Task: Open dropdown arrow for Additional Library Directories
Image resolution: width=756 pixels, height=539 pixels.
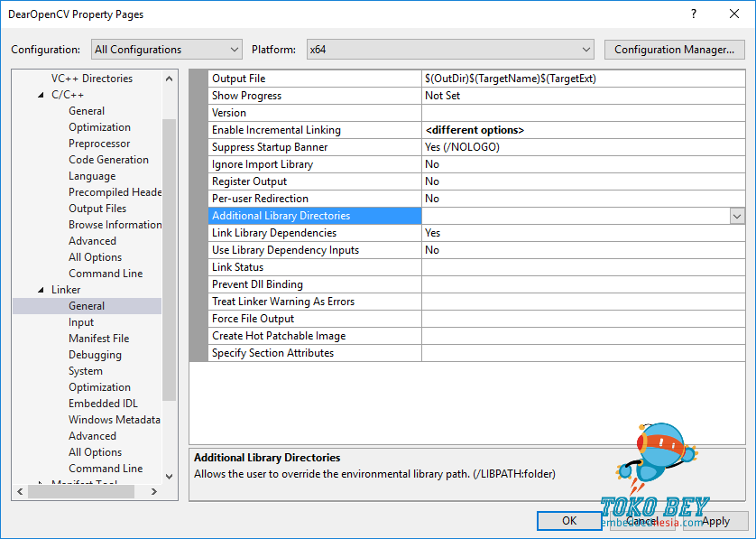Action: 737,216
